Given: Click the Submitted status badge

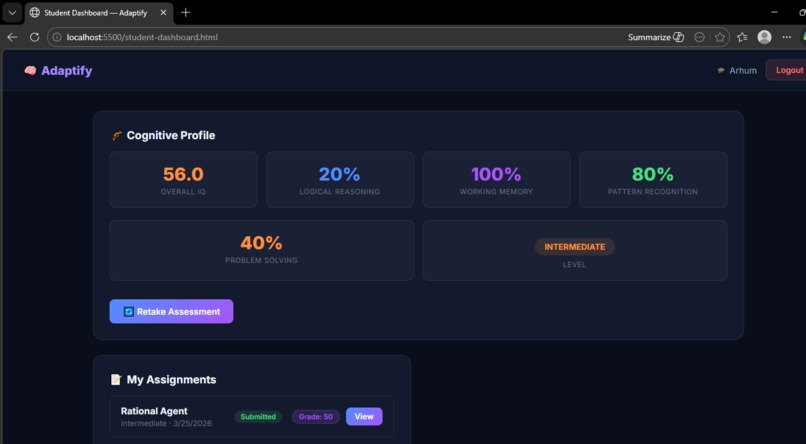Looking at the screenshot, I should pyautogui.click(x=258, y=417).
